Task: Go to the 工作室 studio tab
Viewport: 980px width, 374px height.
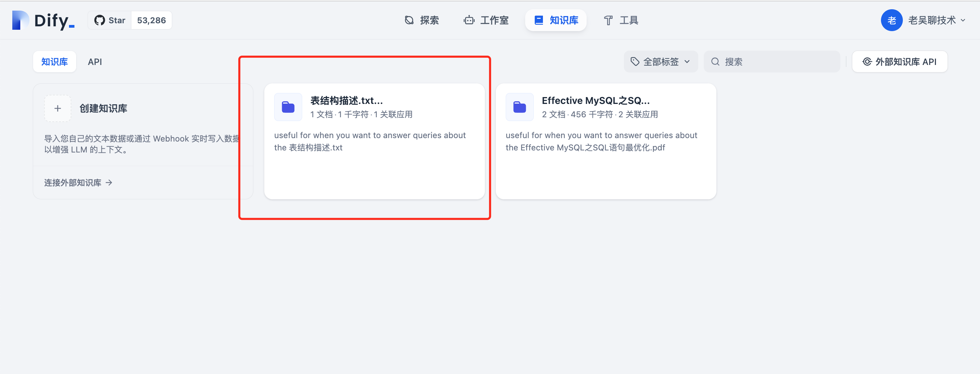Action: pos(486,20)
